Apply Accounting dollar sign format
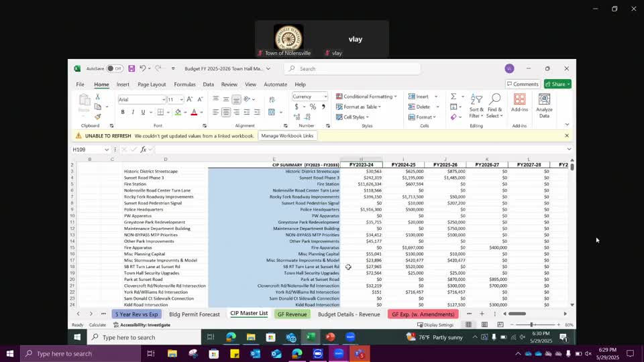 click(297, 107)
